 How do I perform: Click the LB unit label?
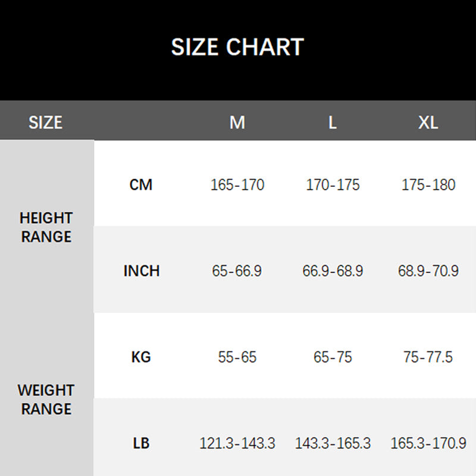141,443
